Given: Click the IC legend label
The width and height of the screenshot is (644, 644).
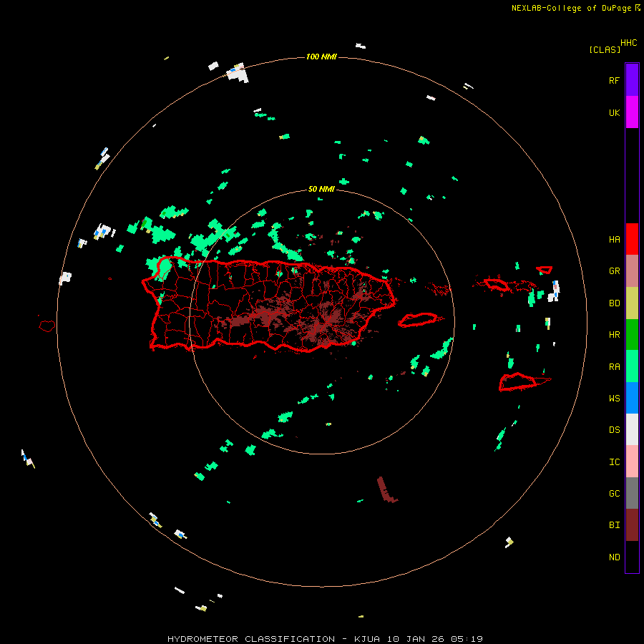Looking at the screenshot, I should pos(614,462).
